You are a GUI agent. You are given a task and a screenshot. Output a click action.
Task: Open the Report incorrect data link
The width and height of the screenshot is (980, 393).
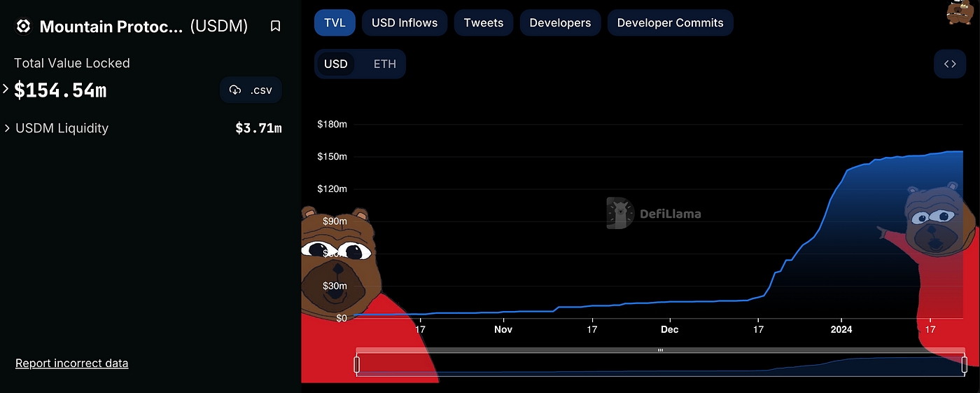point(72,363)
